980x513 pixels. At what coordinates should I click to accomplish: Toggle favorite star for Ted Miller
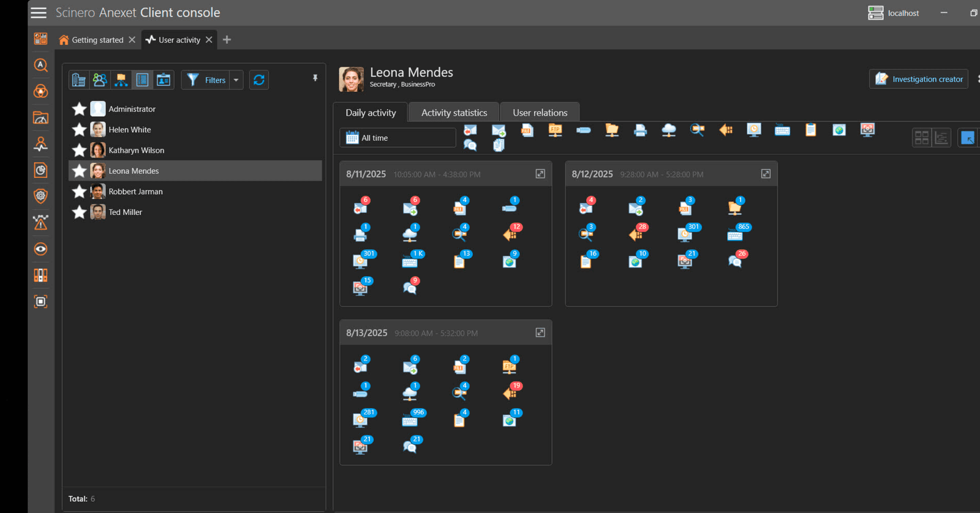click(x=79, y=212)
